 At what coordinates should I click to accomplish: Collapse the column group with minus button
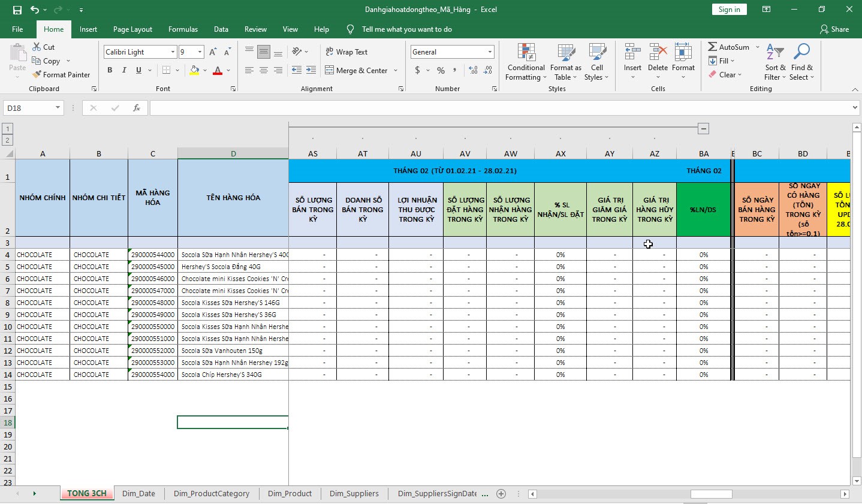click(704, 128)
